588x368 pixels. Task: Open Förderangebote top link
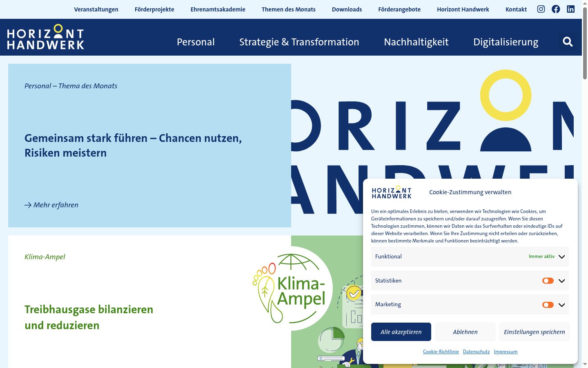399,9
